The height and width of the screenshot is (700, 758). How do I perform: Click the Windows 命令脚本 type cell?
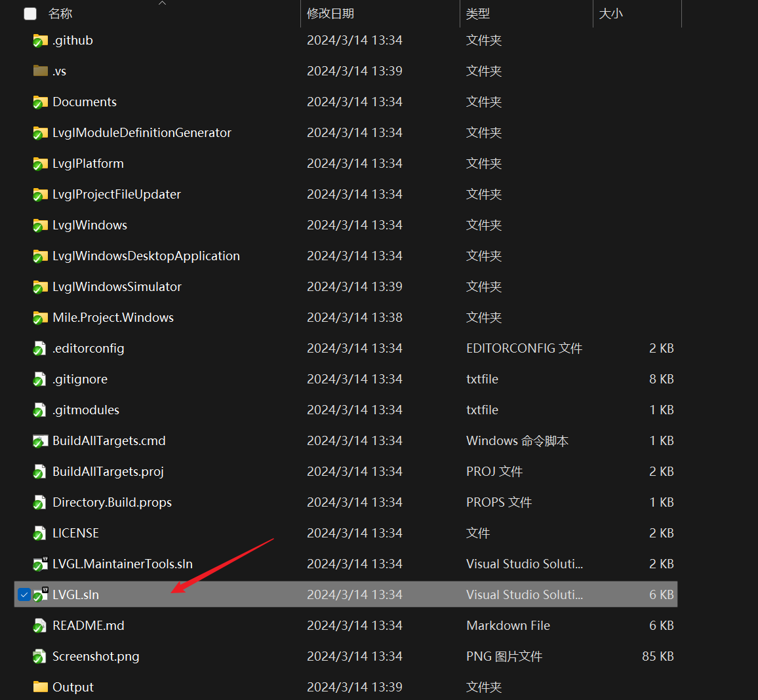pos(517,440)
